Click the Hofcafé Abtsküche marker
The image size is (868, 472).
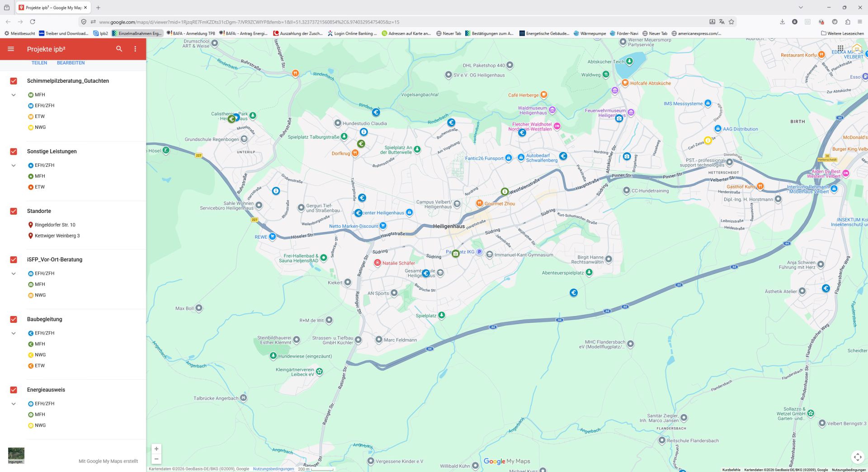click(x=625, y=83)
